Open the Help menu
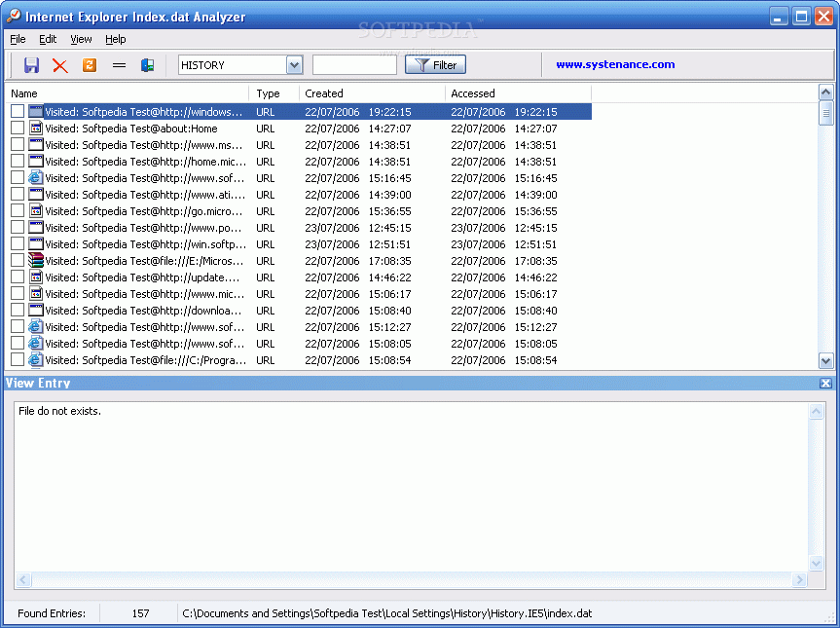Image resolution: width=840 pixels, height=628 pixels. point(115,39)
